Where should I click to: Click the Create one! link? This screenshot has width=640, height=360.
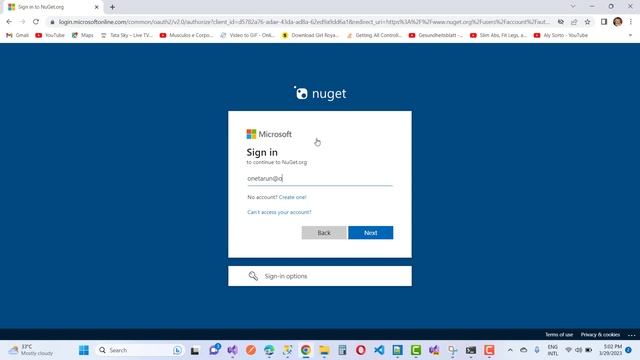292,197
